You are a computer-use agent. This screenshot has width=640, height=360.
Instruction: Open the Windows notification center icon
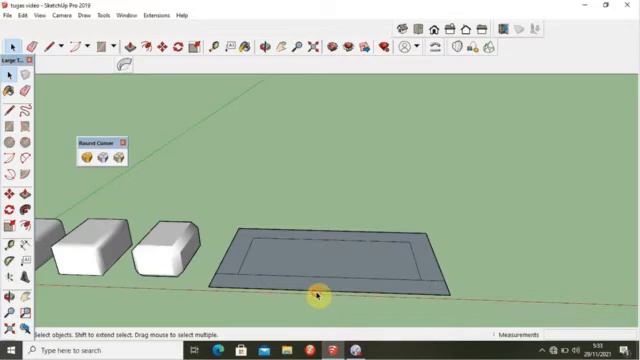(x=624, y=350)
